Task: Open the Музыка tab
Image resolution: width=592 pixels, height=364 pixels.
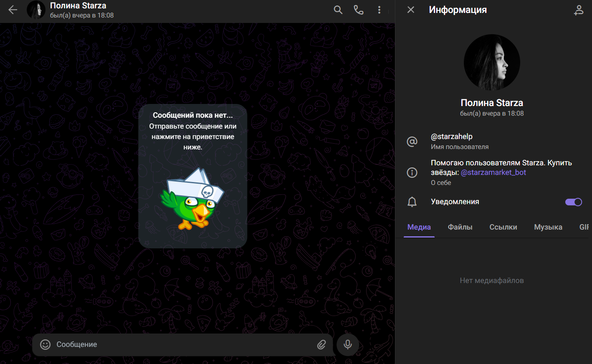Action: coord(548,227)
